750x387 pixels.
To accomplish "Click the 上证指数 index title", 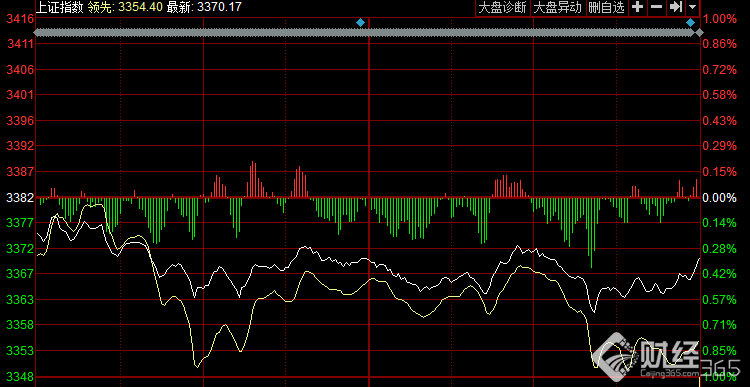I will pos(59,7).
